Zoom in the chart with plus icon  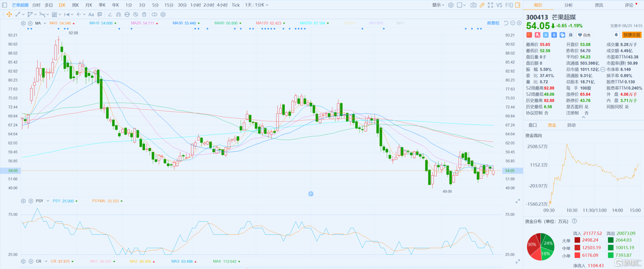click(519, 23)
